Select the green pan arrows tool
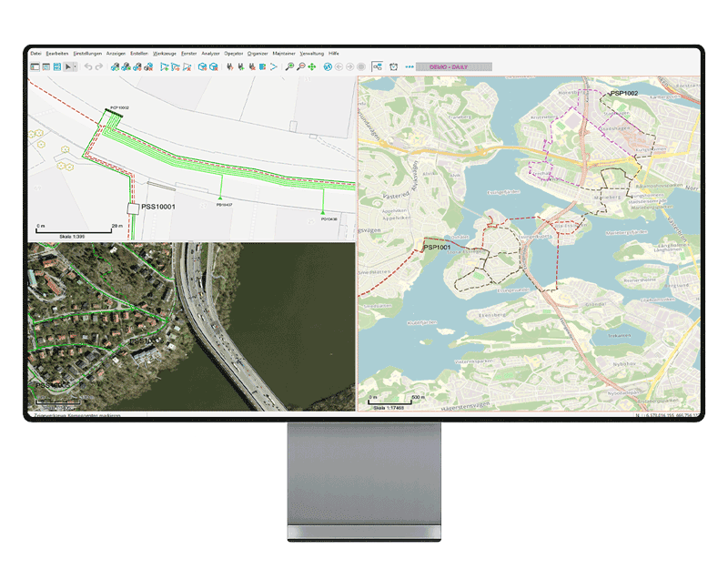This screenshot has height=569, width=728. pyautogui.click(x=312, y=66)
